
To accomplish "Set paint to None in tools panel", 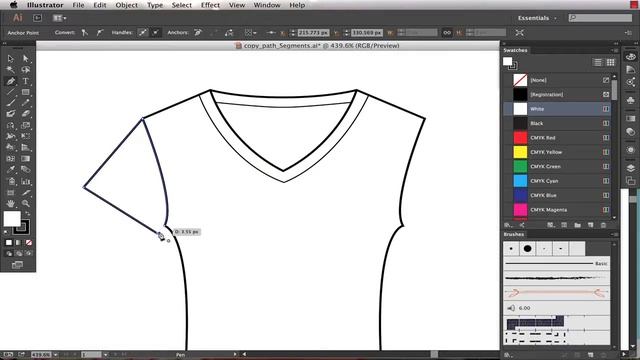I will (29, 242).
